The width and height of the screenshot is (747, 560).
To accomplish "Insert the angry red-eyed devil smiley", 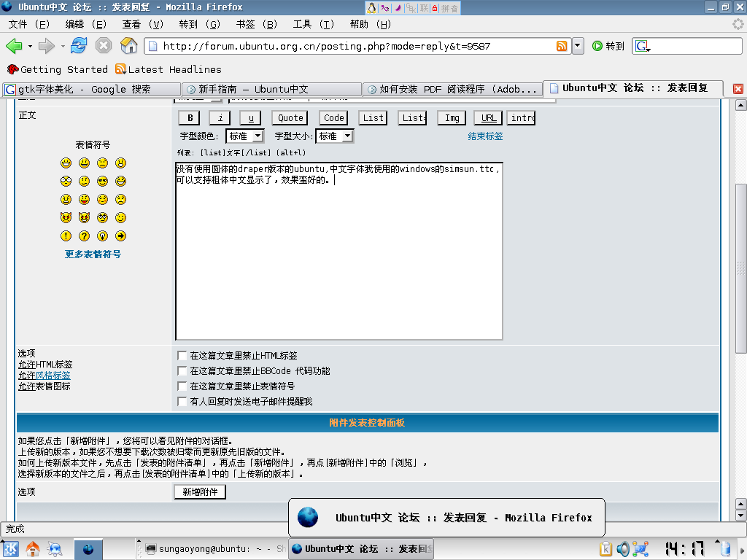I will [66, 217].
